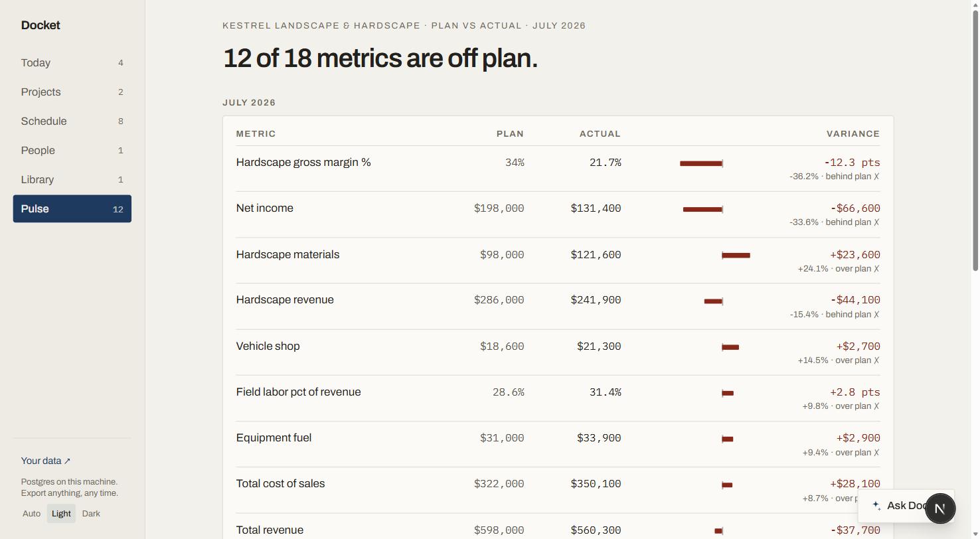Click the Hardscape materials variance bar
Screen dimensions: 980x539
point(736,256)
